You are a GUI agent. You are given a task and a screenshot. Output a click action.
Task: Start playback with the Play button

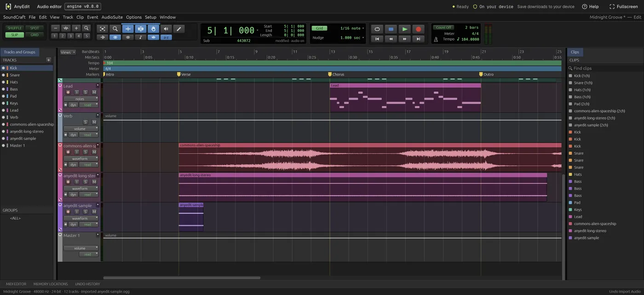[x=405, y=29]
